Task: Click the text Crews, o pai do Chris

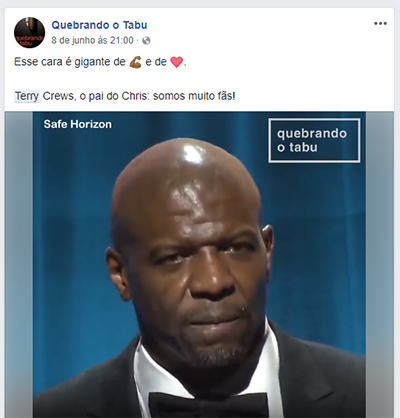Action: click(x=96, y=96)
